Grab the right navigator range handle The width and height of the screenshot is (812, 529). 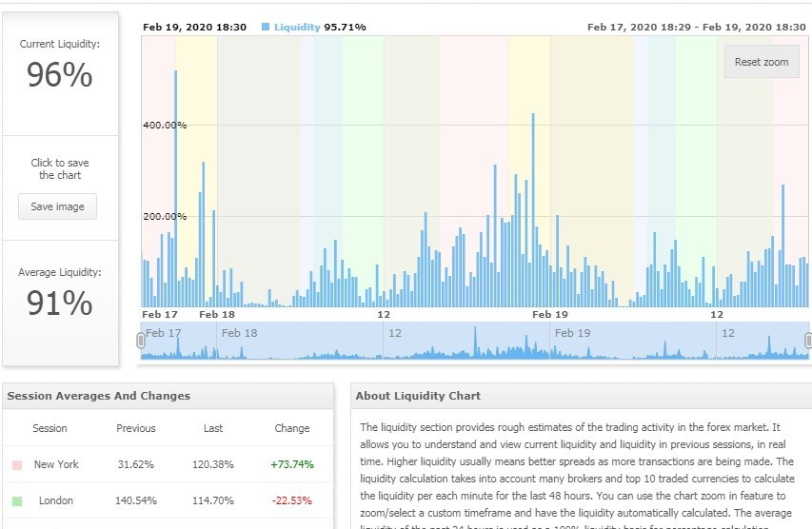[808, 341]
